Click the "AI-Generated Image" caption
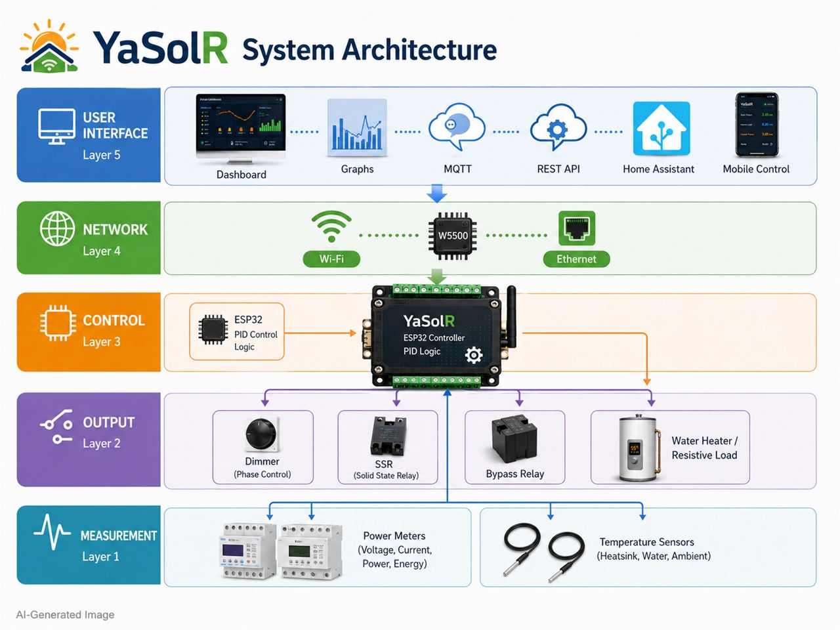Image resolution: width=840 pixels, height=630 pixels. 65,615
